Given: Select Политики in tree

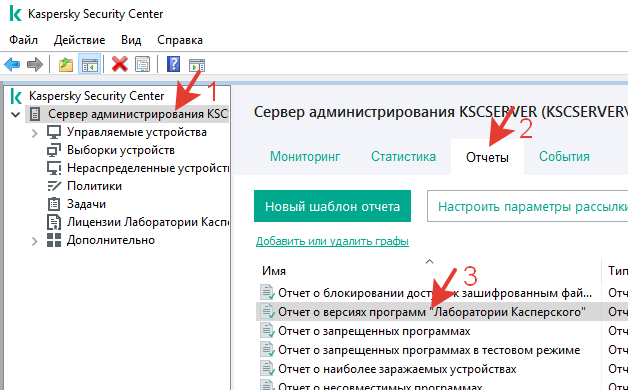Looking at the screenshot, I should coord(94,186).
